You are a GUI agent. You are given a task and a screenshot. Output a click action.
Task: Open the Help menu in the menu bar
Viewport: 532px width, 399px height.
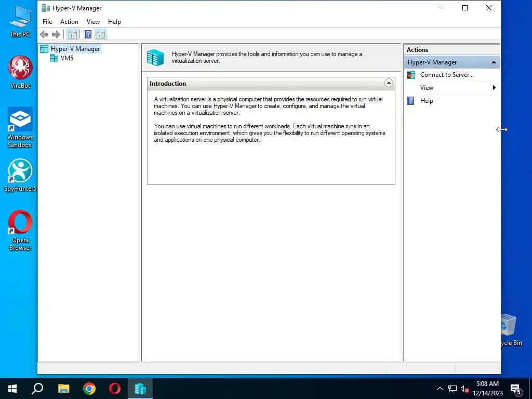pos(114,22)
